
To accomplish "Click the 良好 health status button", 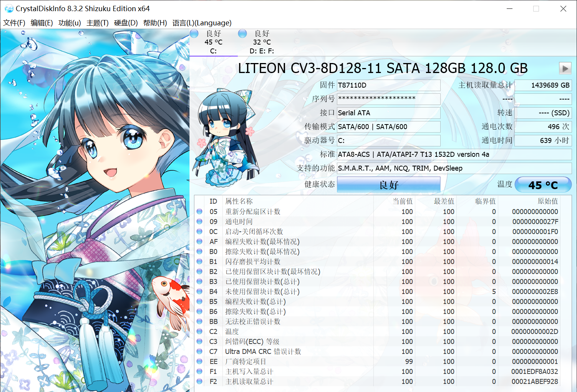I will (x=388, y=185).
